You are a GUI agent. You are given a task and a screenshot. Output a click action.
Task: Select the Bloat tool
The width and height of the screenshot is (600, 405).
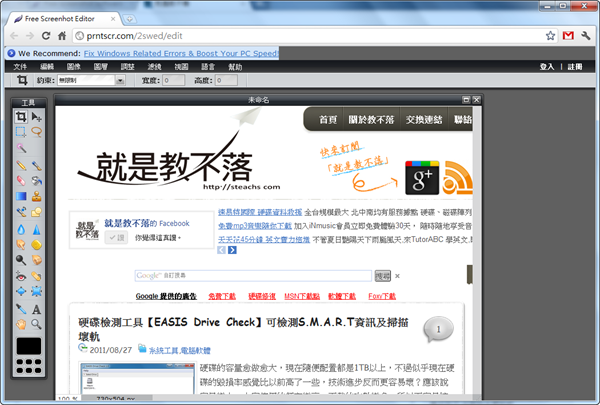[21, 291]
